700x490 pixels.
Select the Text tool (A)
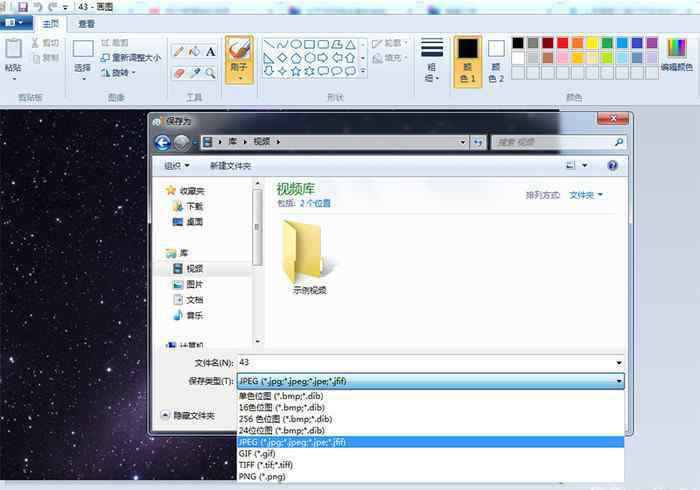[x=211, y=51]
